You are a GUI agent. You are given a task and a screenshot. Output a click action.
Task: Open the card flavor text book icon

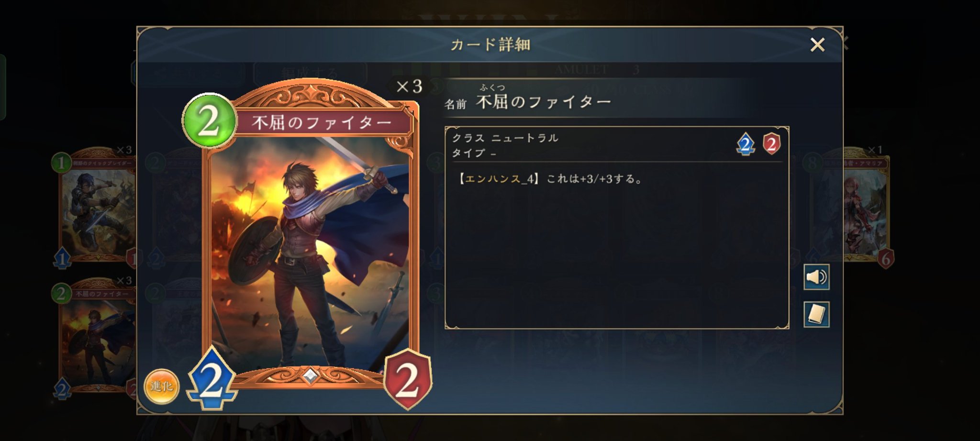(816, 314)
